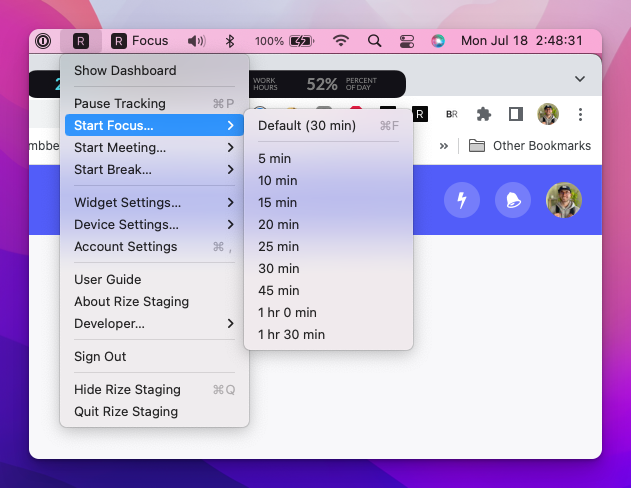Click the lightning bolt button
631x488 pixels.
(462, 200)
